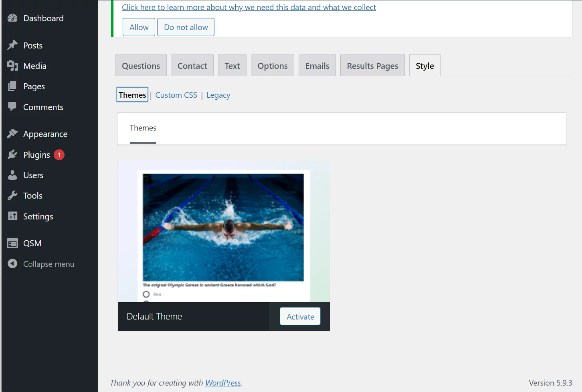The height and width of the screenshot is (392, 582).
Task: Collapse the admin menu
Action: click(12, 263)
